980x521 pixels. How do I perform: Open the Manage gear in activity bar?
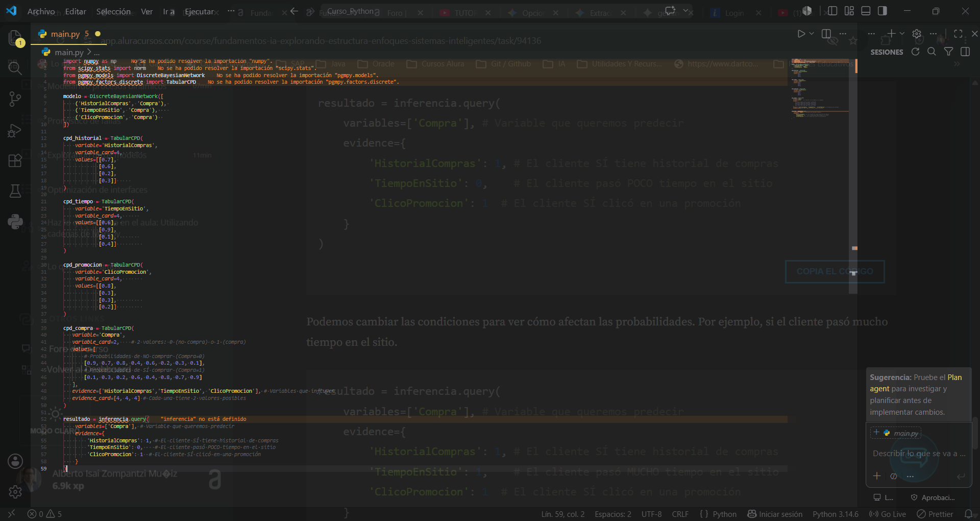click(x=15, y=492)
